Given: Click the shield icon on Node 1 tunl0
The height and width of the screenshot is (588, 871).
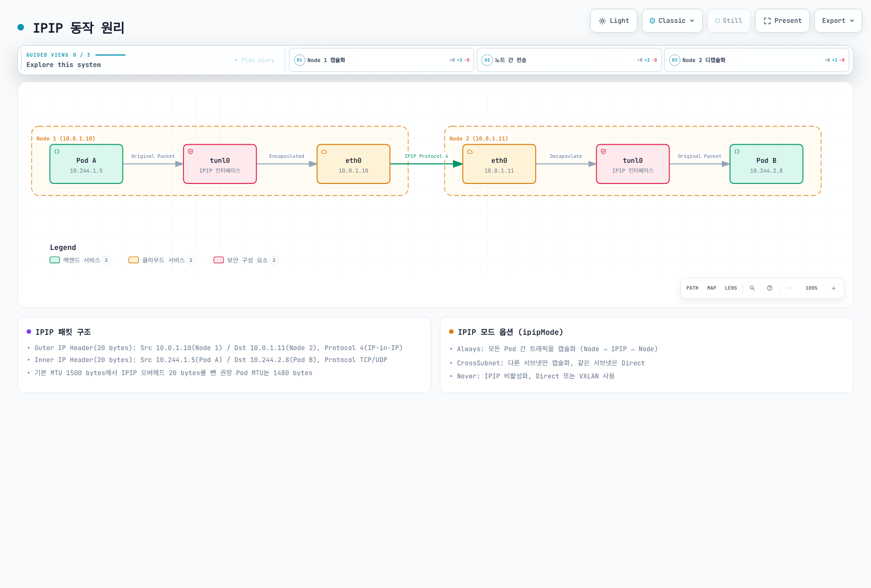Looking at the screenshot, I should click(x=191, y=152).
